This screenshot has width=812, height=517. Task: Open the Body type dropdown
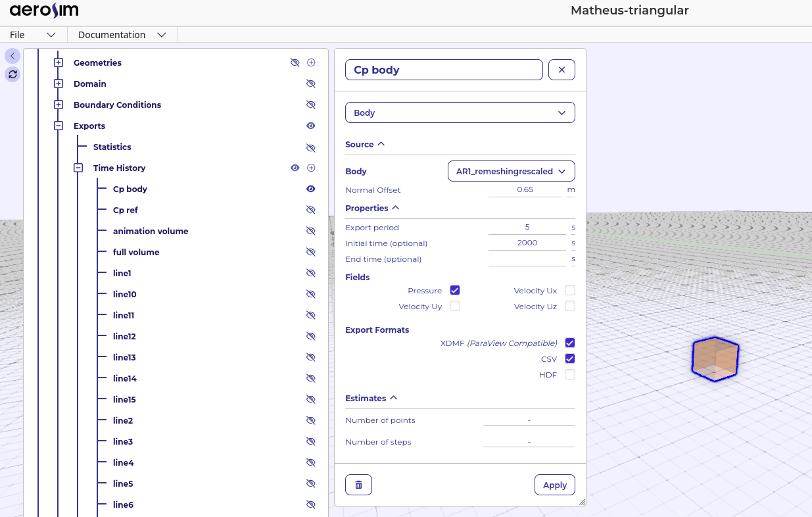tap(460, 112)
